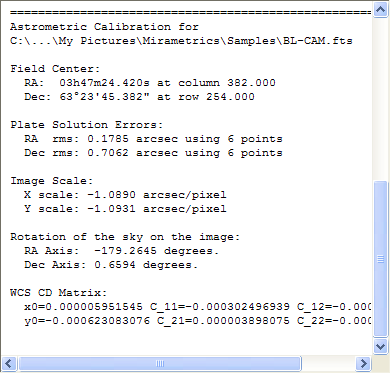The width and height of the screenshot is (391, 374).
Task: Click the horizontal scrollbar thumb
Action: coord(160,363)
